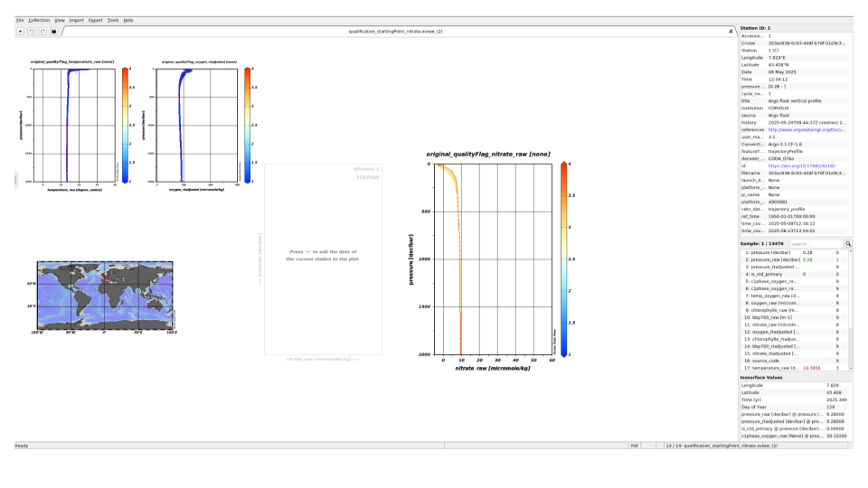The width and height of the screenshot is (868, 488).
Task: Click the save view disk icon
Action: pos(54,31)
